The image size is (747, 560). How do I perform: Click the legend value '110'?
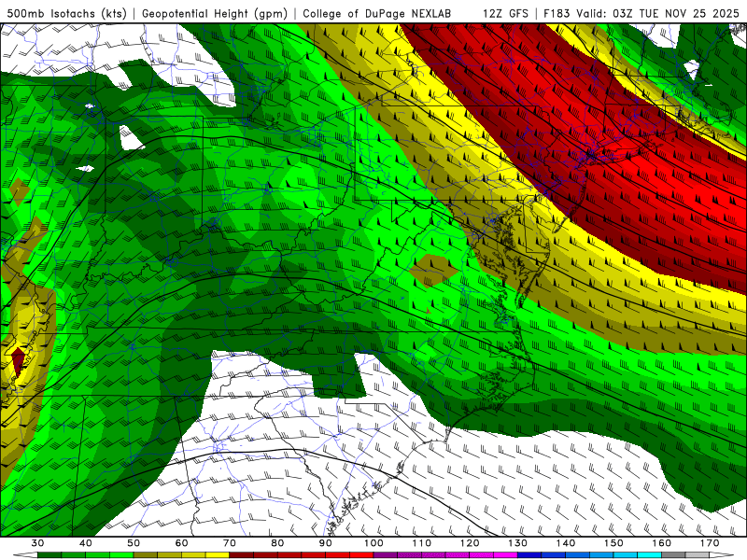tap(422, 543)
